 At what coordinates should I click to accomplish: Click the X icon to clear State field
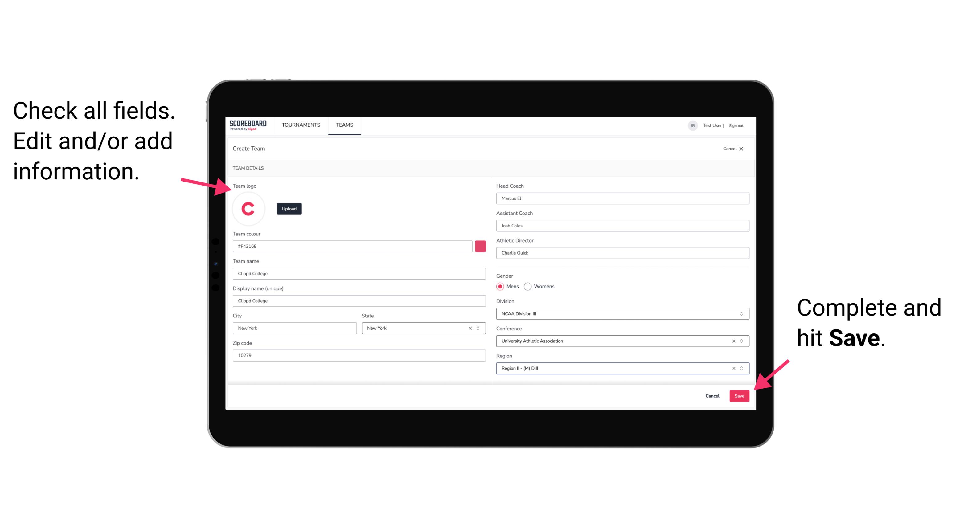pyautogui.click(x=470, y=328)
